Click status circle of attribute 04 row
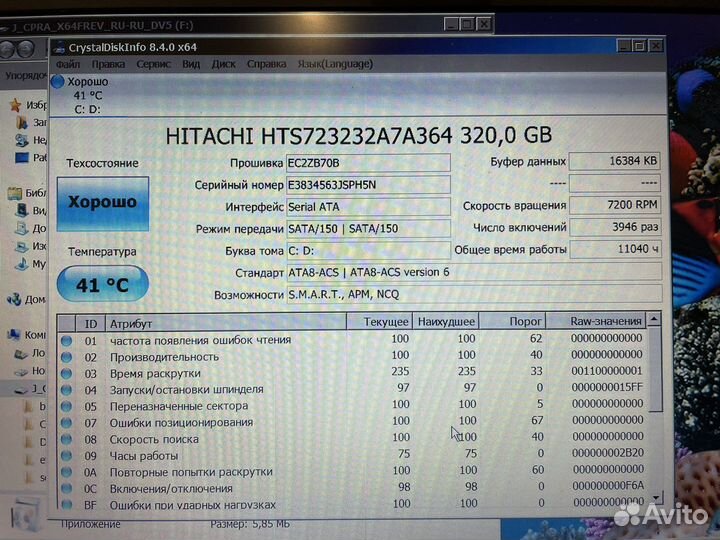 67,390
